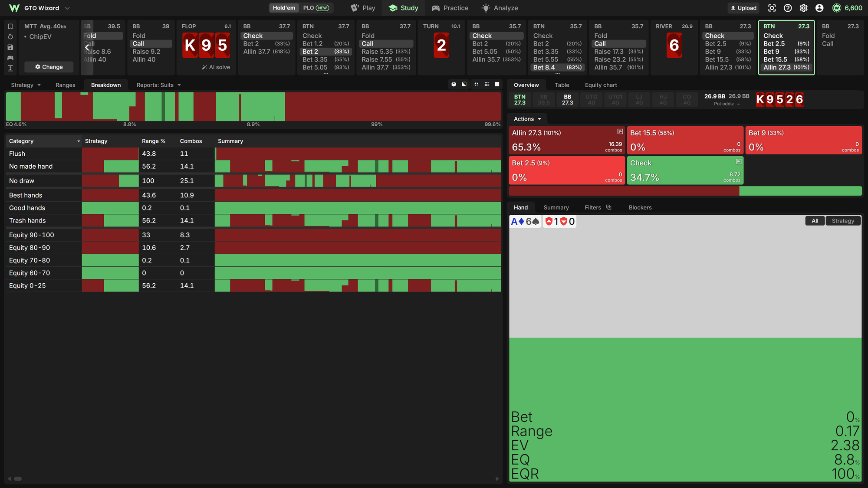Go to the Practice section
The height and width of the screenshot is (488, 868).
coord(450,8)
